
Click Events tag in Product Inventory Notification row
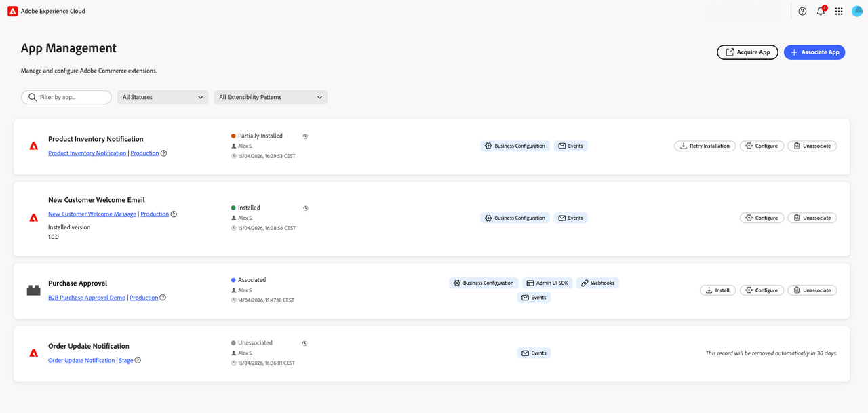[x=570, y=146]
